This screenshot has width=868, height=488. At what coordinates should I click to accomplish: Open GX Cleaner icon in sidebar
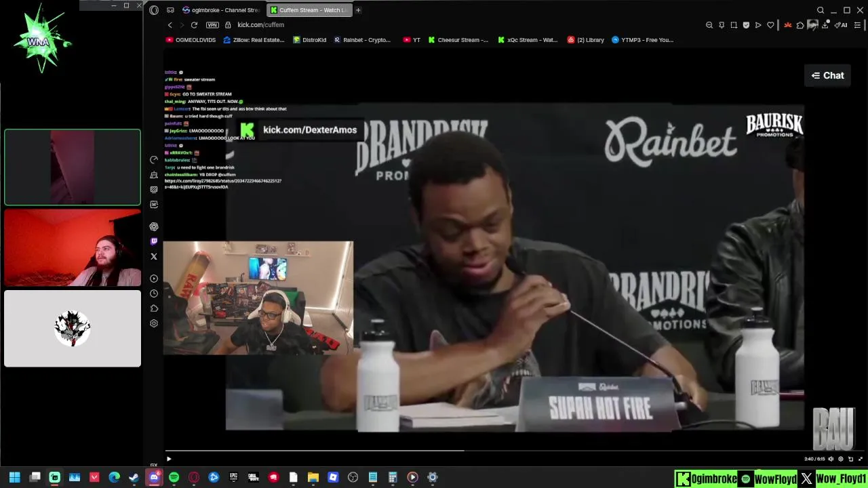[x=154, y=174]
